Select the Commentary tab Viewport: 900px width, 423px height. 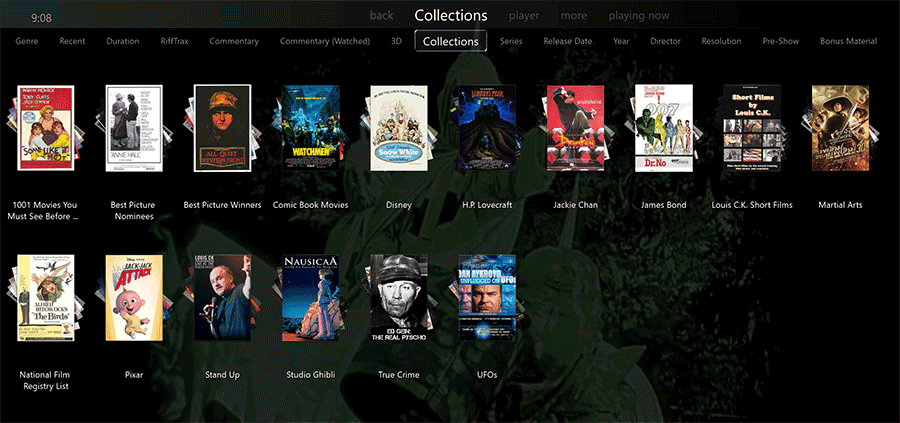[234, 41]
